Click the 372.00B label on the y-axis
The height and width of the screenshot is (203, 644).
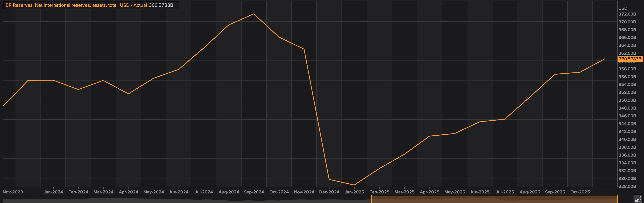pyautogui.click(x=627, y=14)
